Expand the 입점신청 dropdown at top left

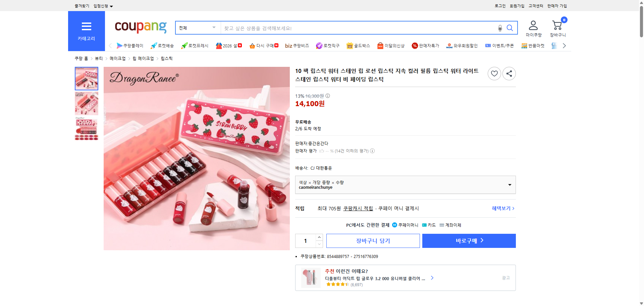102,6
